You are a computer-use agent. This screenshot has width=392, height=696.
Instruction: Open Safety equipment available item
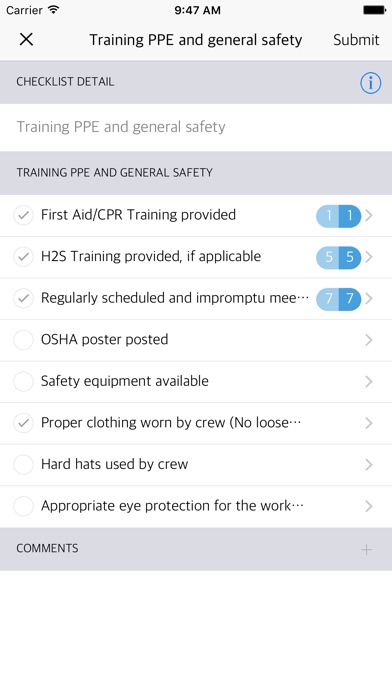coord(196,381)
